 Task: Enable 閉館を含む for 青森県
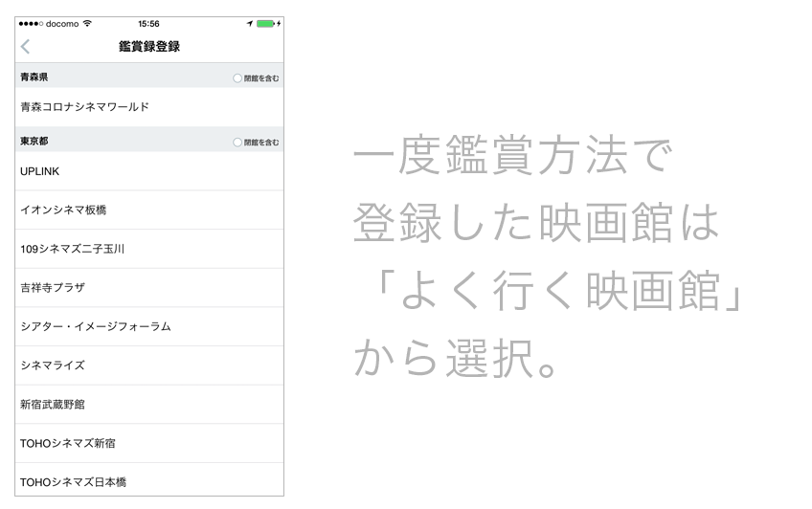click(237, 77)
